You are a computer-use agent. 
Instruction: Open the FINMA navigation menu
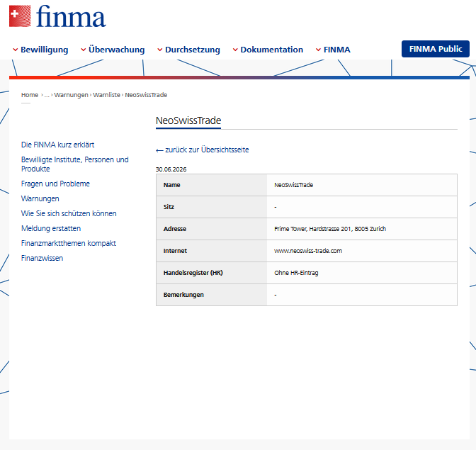pos(337,50)
